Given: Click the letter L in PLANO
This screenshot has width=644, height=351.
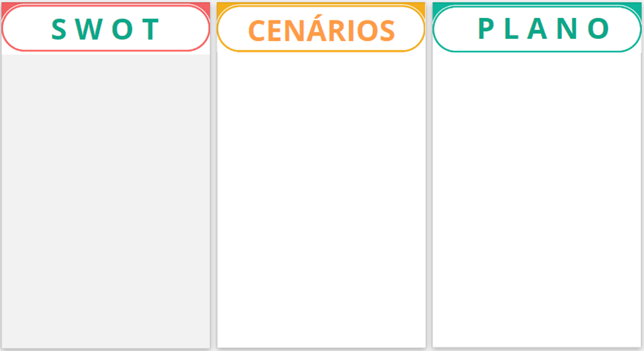Looking at the screenshot, I should click(x=514, y=28).
